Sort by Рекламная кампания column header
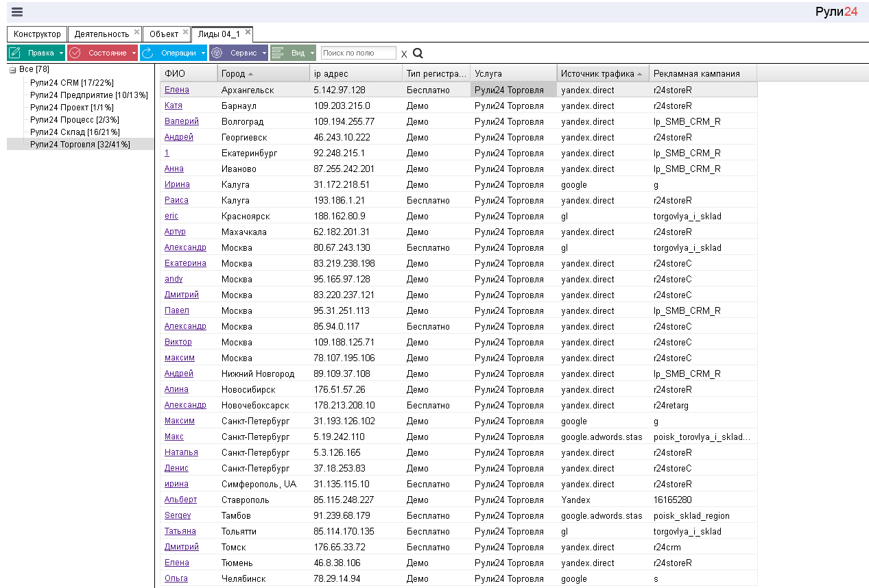Image resolution: width=869 pixels, height=588 pixels. [x=703, y=73]
